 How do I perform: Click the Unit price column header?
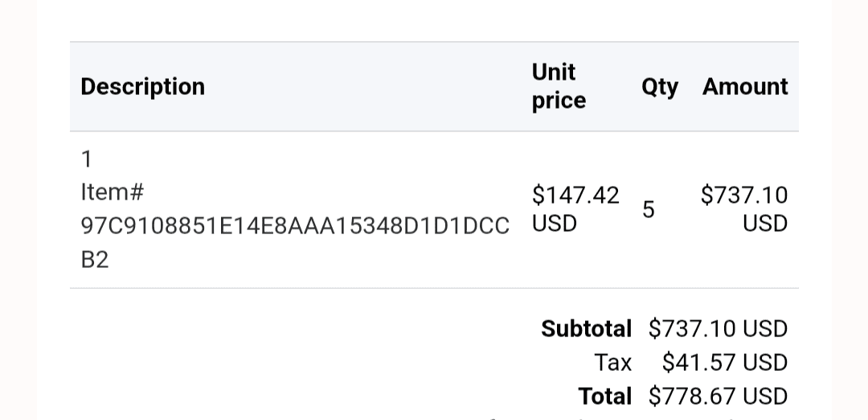tap(559, 86)
